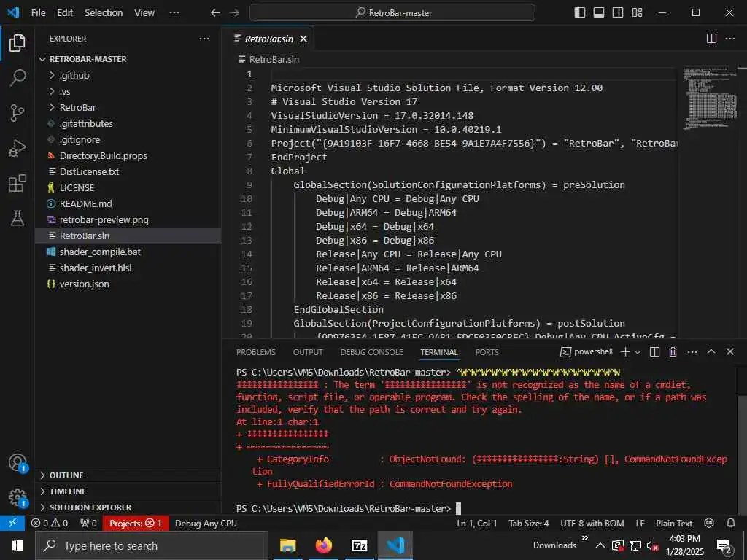This screenshot has width=747, height=560.
Task: Split the editor to the right
Action: [711, 39]
